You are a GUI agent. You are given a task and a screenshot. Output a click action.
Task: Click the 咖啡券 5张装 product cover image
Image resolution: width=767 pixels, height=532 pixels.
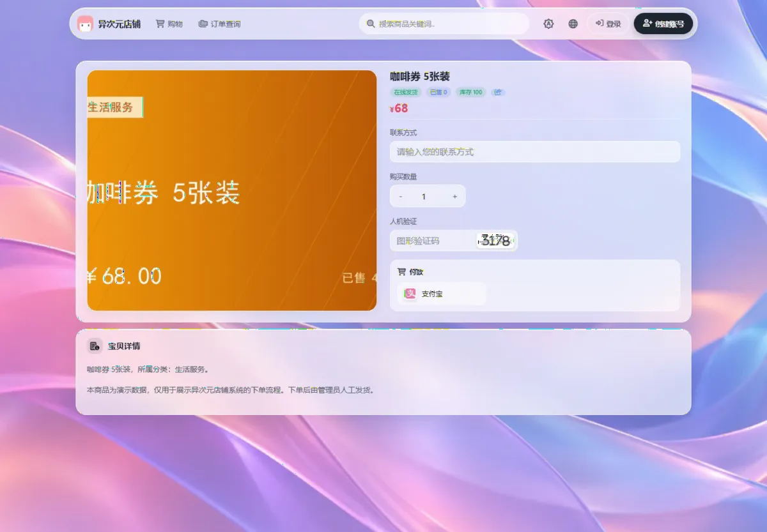(232, 190)
